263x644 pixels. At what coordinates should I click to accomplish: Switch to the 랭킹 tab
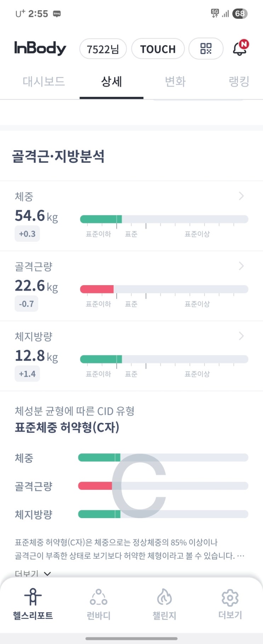click(239, 82)
